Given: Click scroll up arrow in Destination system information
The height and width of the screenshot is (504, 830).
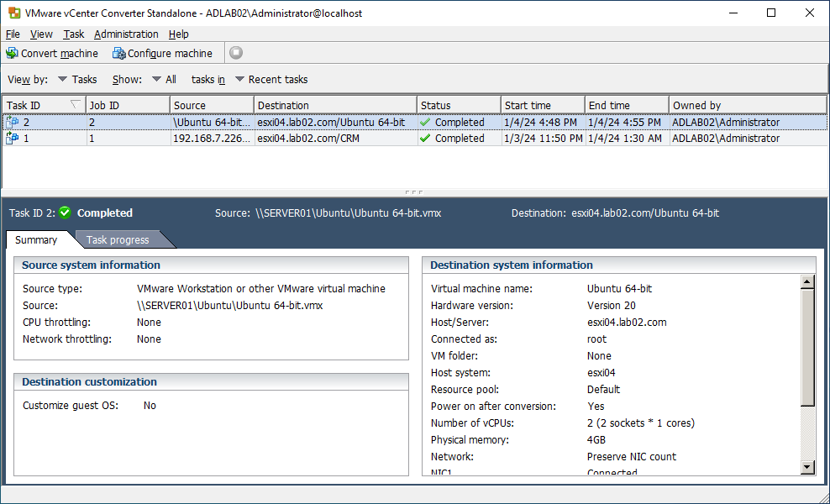Looking at the screenshot, I should 807,281.
